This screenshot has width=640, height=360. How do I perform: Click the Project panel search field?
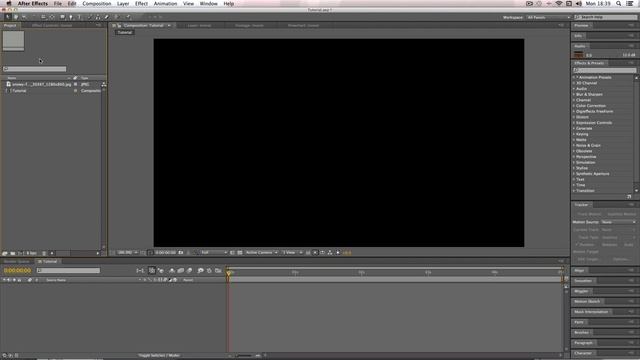pyautogui.click(x=35, y=69)
